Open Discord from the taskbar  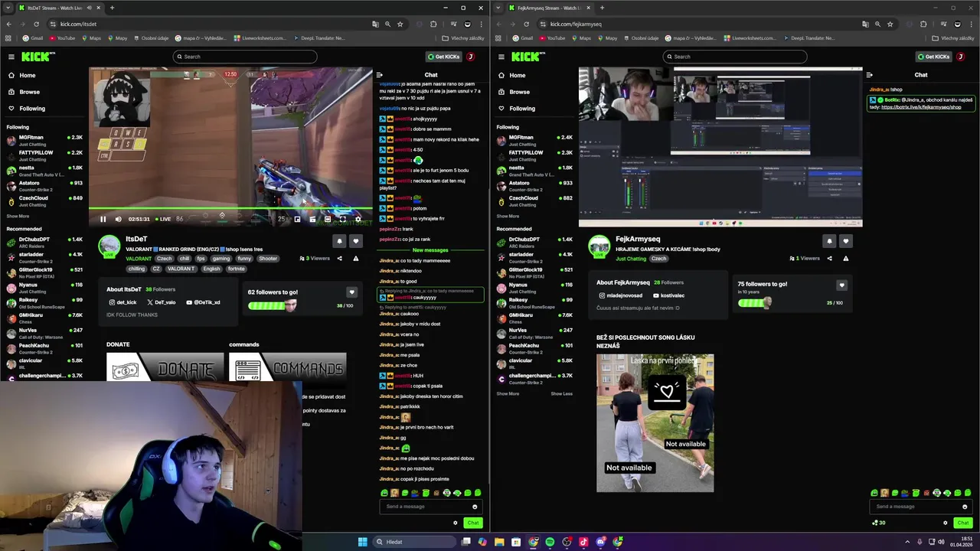(x=600, y=542)
